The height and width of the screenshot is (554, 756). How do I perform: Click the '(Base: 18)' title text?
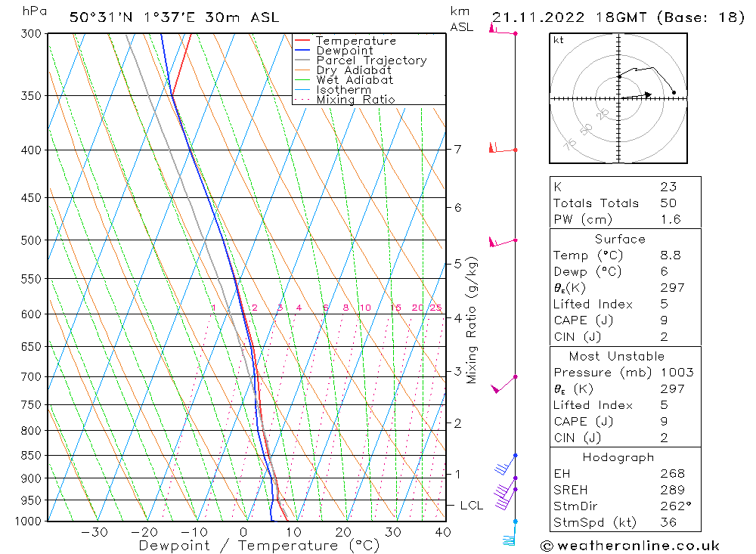701,17
